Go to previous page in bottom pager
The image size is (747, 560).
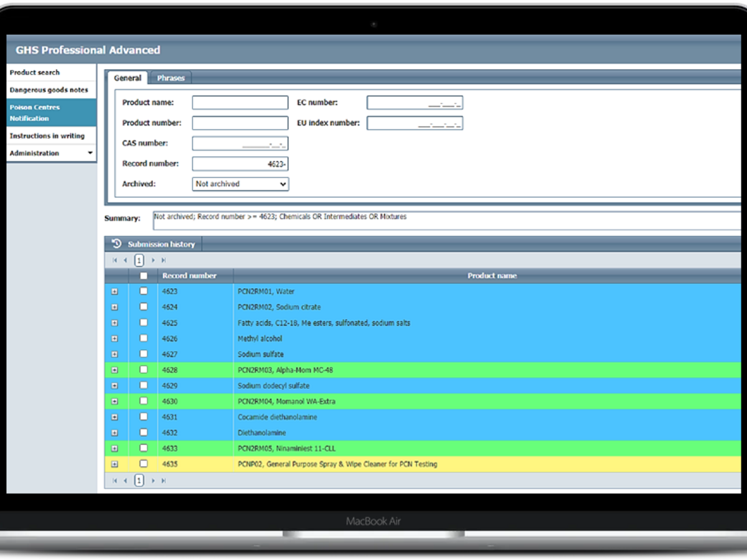[125, 480]
